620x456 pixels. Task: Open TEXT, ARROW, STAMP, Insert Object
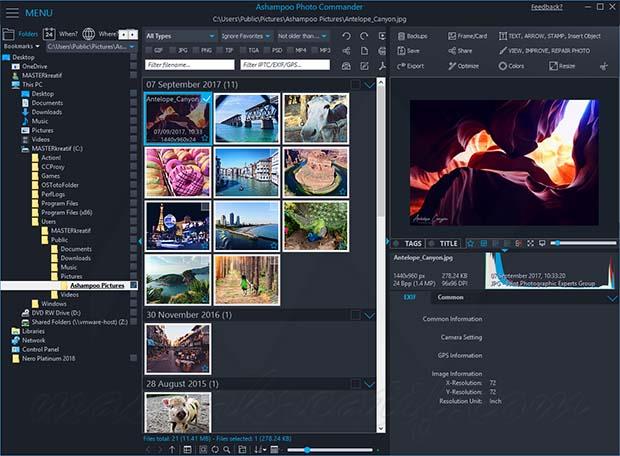tap(550, 36)
